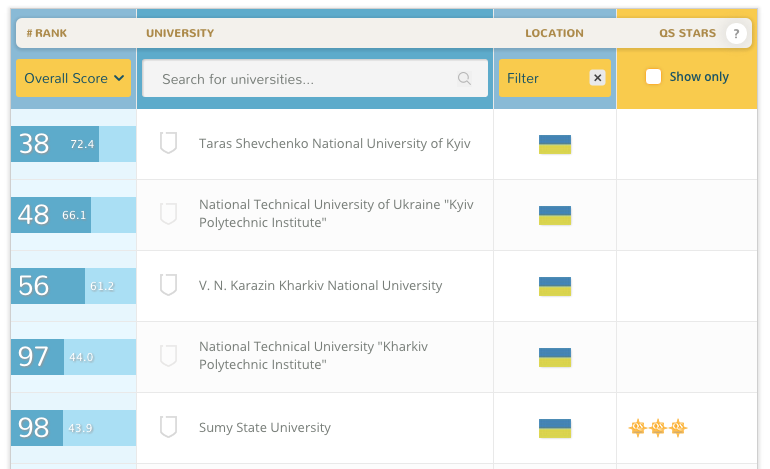Click shield icon beside Kharkiv Polytechnic Institute

coord(168,356)
